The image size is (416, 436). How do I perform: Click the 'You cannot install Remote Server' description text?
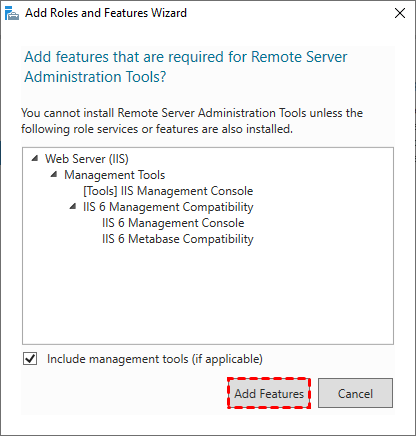[192, 121]
